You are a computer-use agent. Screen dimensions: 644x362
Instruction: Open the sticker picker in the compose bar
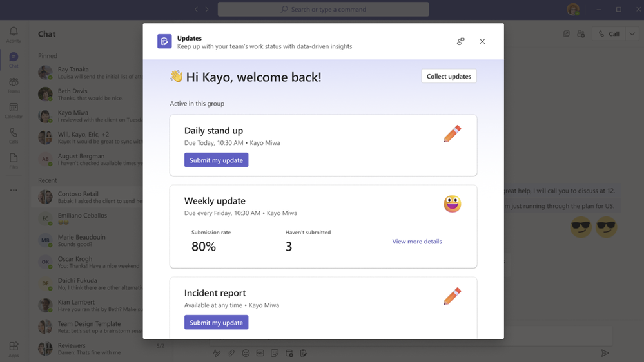tap(275, 353)
